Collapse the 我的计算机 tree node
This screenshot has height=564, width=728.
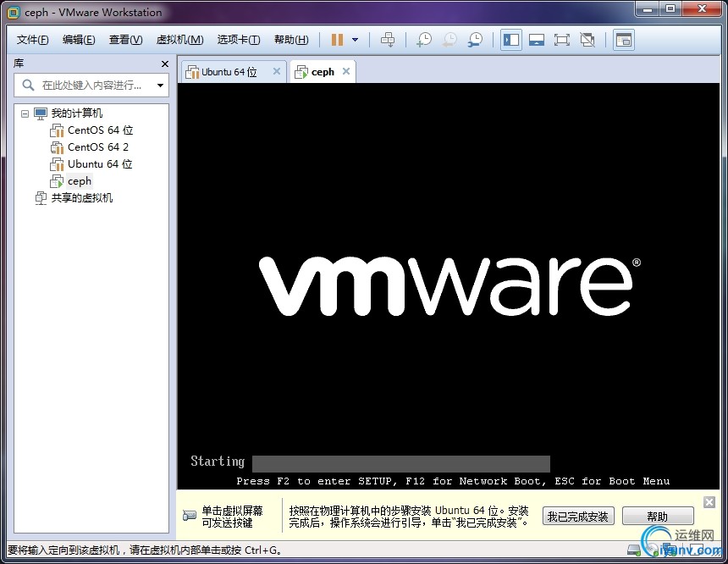tap(25, 113)
